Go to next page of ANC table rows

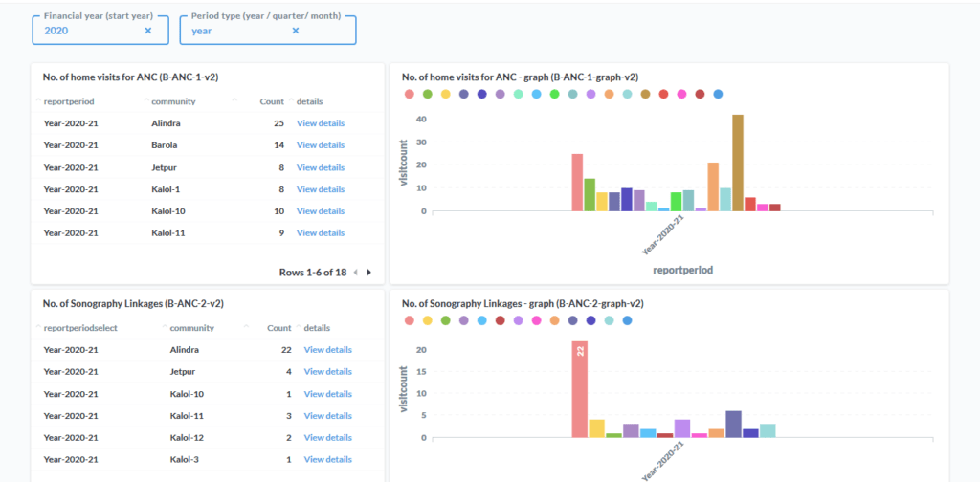coord(368,273)
